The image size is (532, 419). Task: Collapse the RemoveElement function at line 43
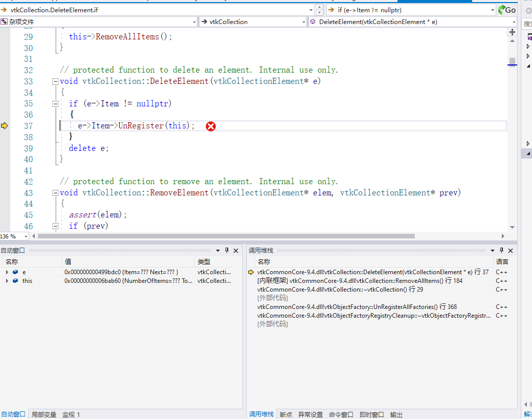click(x=55, y=193)
